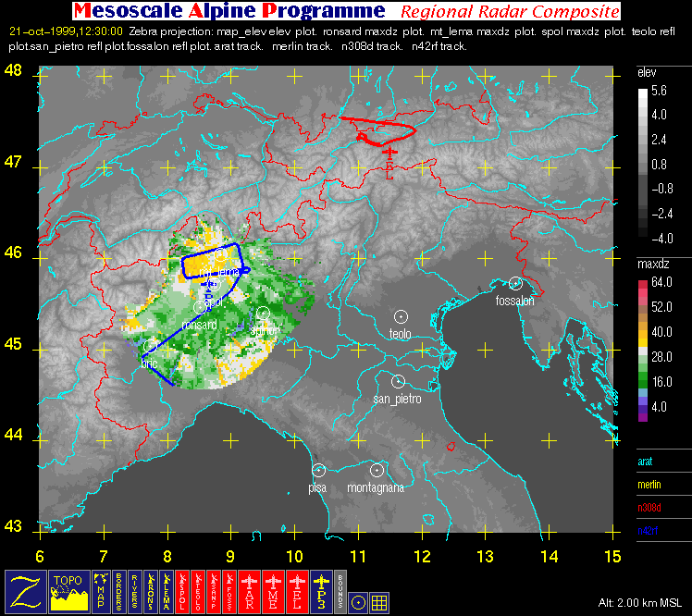This screenshot has height=616, width=692.
Task: Toggle the BORDERS overlay
Action: pos(120,589)
